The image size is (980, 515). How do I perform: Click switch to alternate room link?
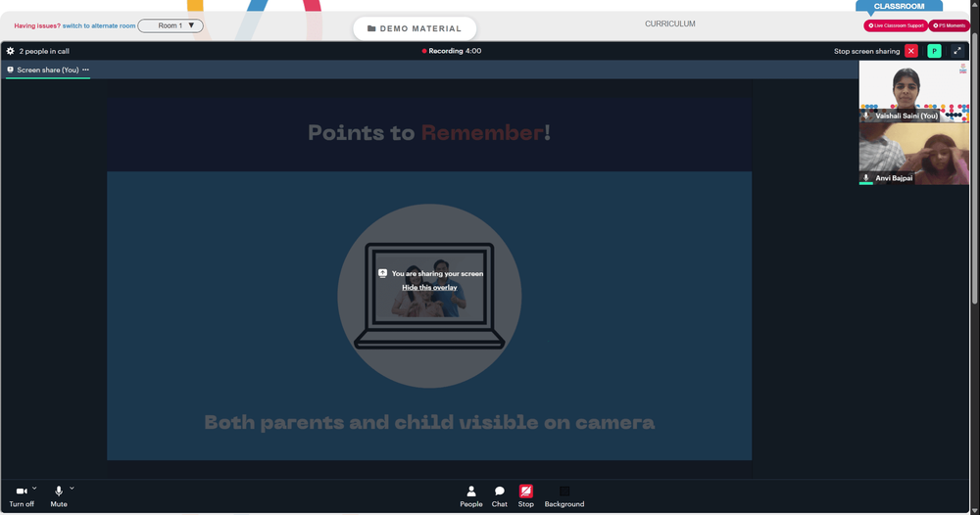[x=99, y=25]
